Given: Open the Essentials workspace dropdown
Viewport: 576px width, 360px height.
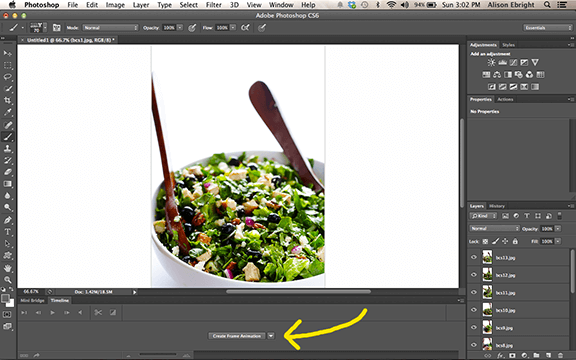Looking at the screenshot, I should pos(547,28).
